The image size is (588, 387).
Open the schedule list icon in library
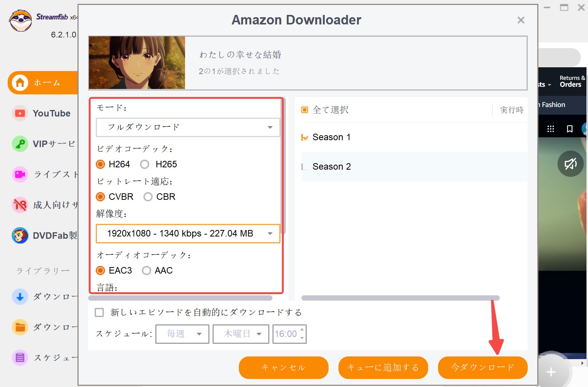[20, 358]
